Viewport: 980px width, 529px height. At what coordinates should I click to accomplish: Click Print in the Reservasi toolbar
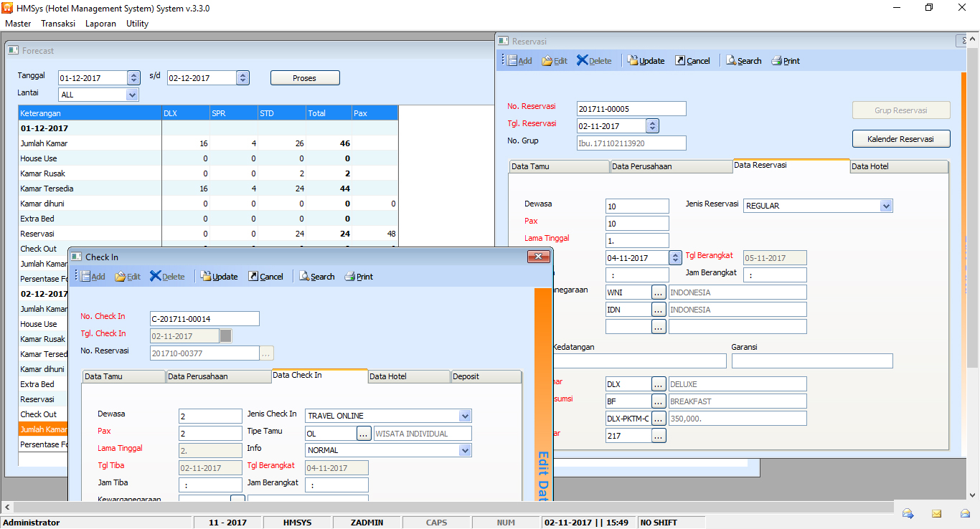tap(786, 61)
